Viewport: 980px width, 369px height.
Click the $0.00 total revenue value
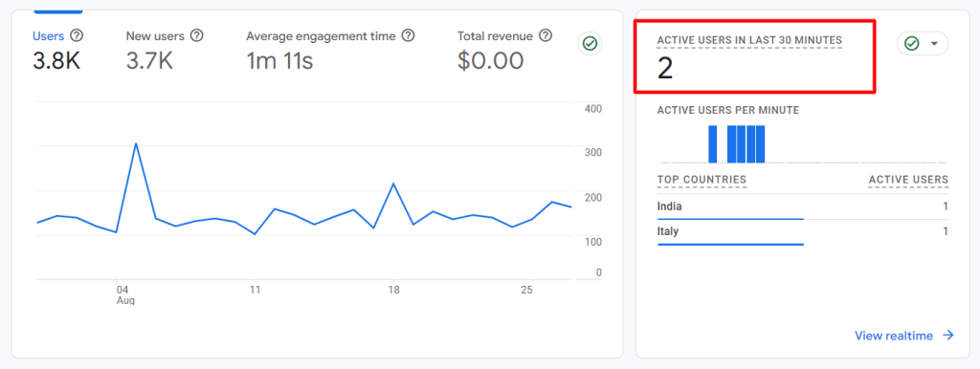click(x=490, y=60)
